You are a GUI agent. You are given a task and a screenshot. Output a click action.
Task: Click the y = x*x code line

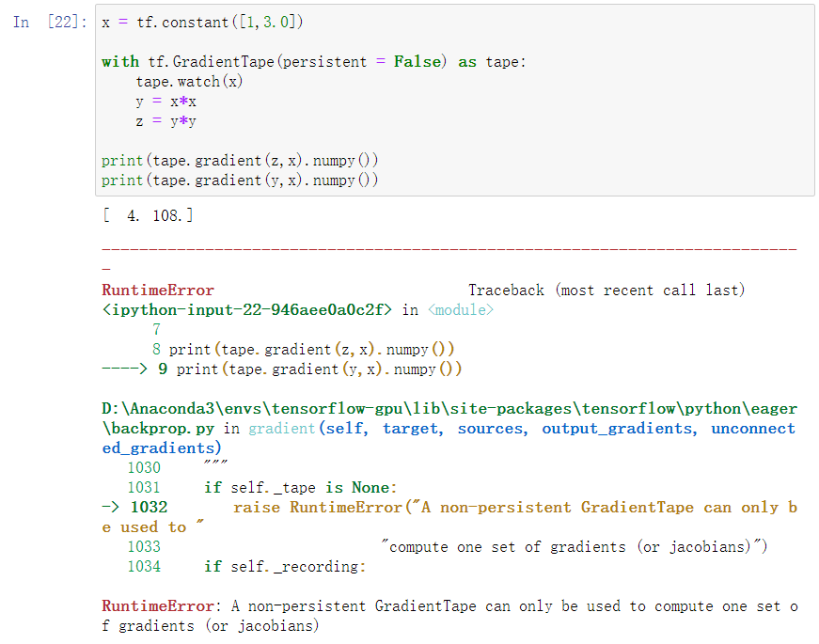[x=169, y=102]
